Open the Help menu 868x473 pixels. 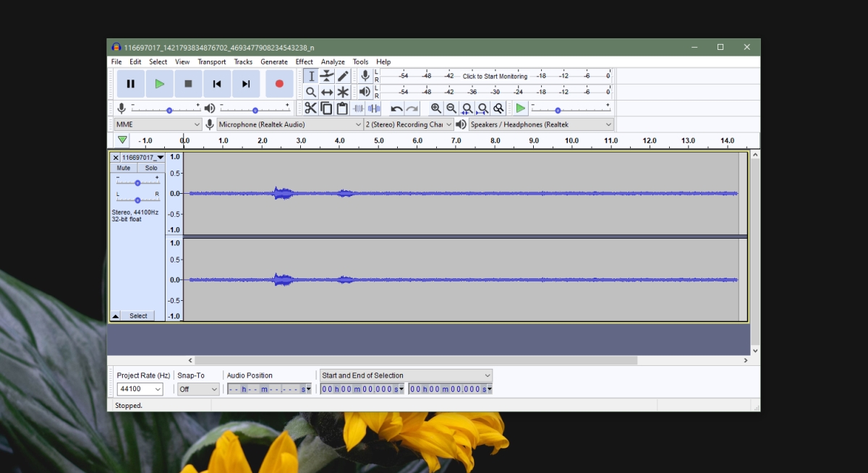383,62
